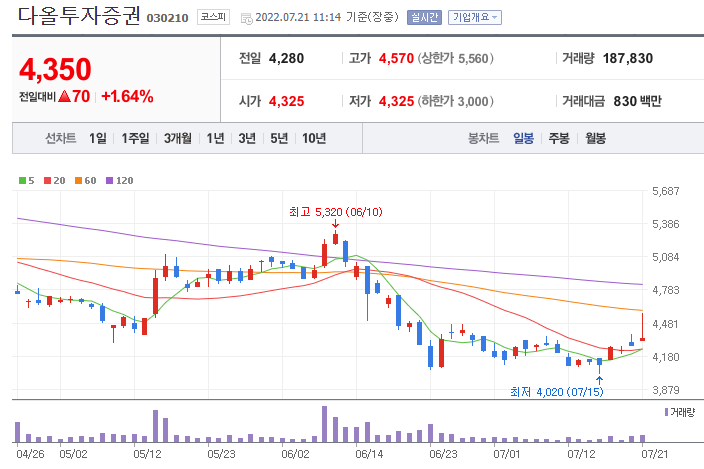Click the 거래대금 value 830 백만
The width and height of the screenshot is (704, 469).
pyautogui.click(x=638, y=101)
